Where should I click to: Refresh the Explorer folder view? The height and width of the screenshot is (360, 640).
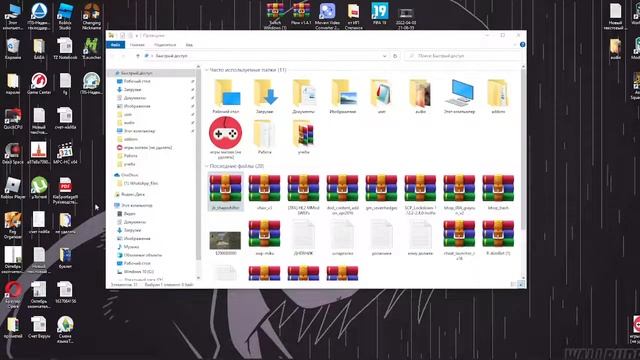coord(395,56)
